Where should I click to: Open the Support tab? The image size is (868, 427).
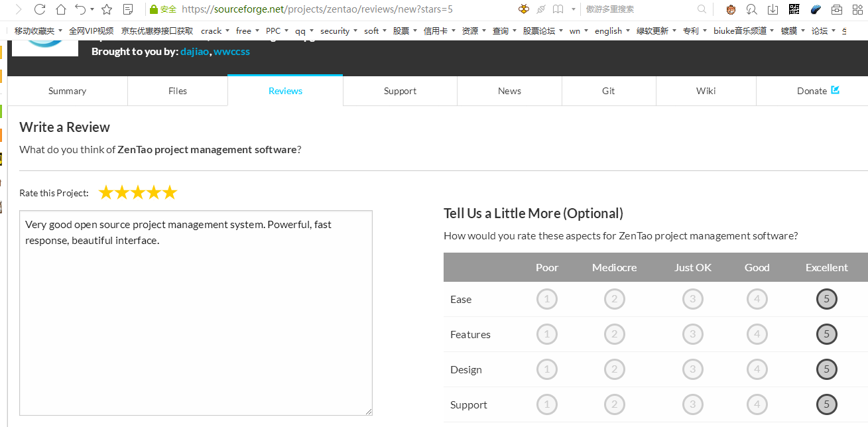(400, 91)
